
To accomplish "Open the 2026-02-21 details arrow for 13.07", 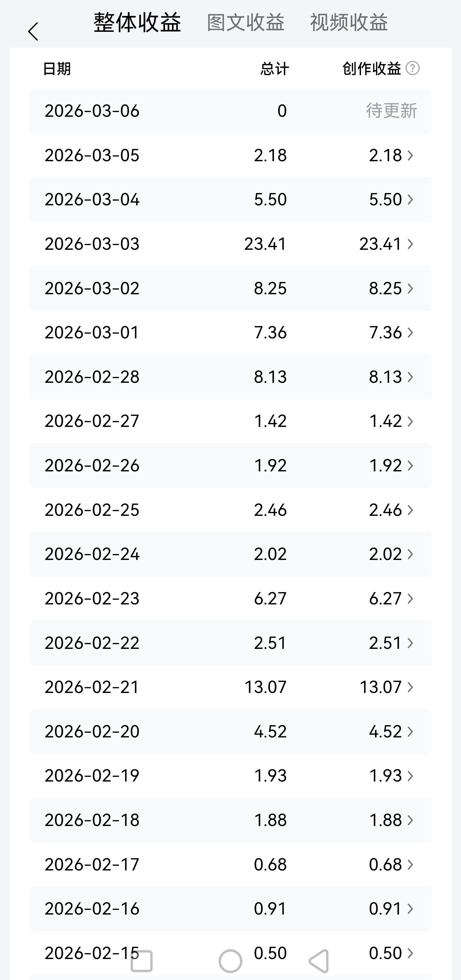I will [410, 687].
